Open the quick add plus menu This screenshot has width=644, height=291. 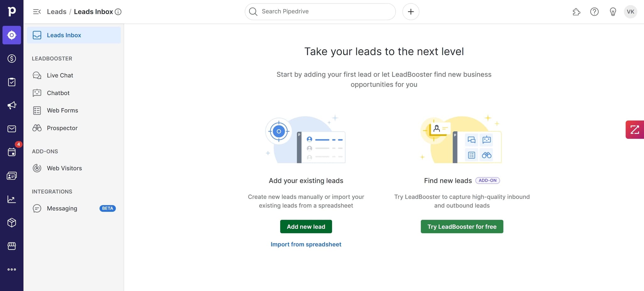tap(411, 12)
